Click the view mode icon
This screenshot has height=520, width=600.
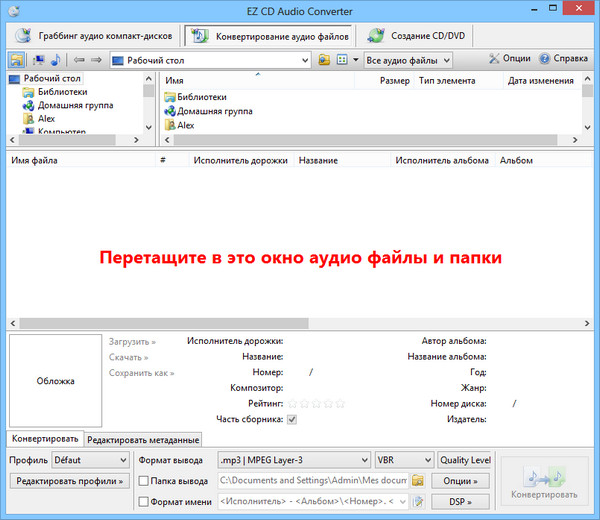342,60
